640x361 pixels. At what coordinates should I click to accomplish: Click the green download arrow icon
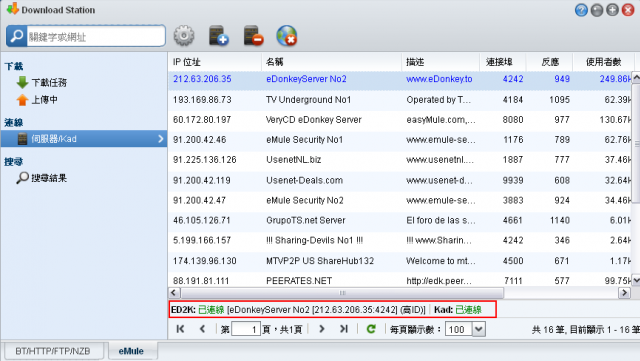tap(22, 82)
